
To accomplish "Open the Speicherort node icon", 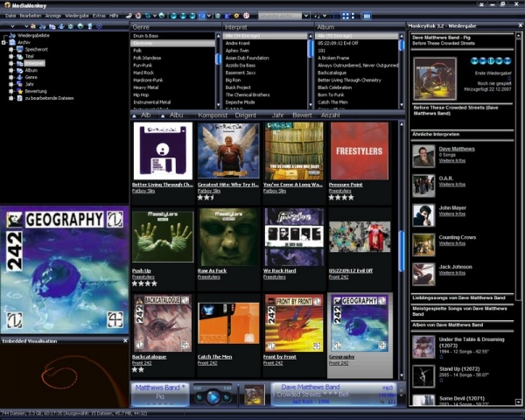I will (x=20, y=49).
